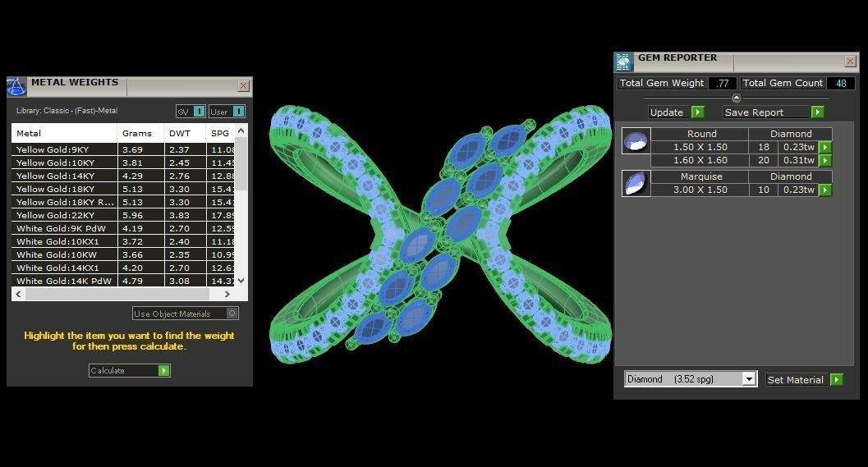
Task: Click the 1.50 X 1.50 size cell
Action: tap(700, 147)
